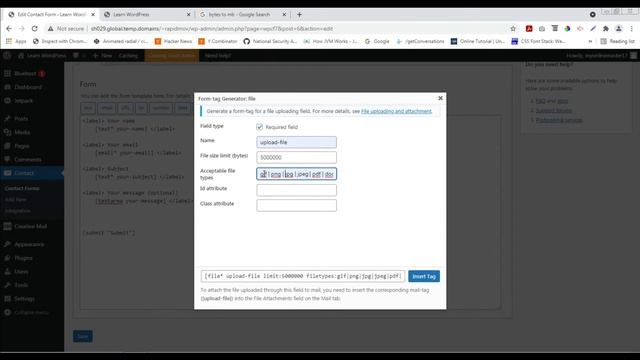Image resolution: width=640 pixels, height=360 pixels.
Task: Open the Support forums help link
Action: click(x=553, y=110)
